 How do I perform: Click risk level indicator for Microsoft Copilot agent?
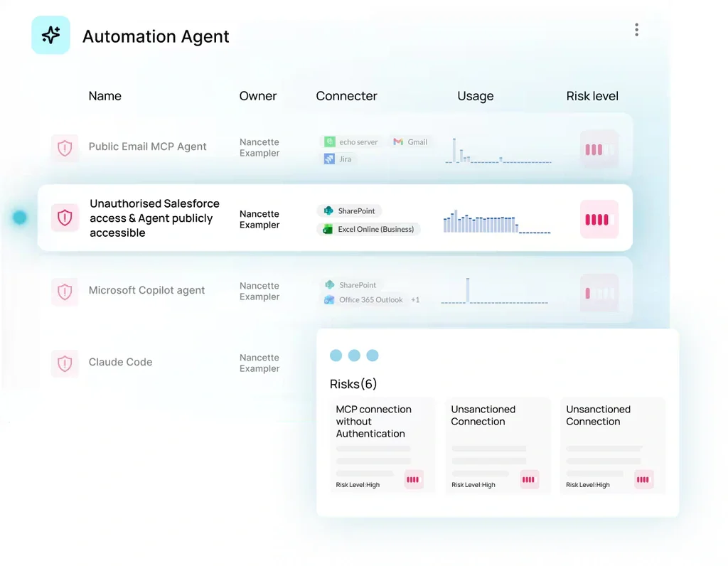pos(599,293)
